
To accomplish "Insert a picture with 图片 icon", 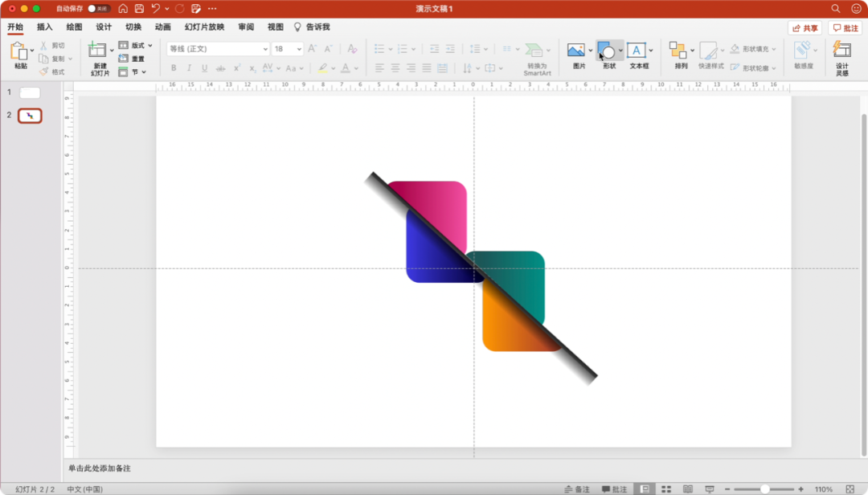I will coord(576,51).
